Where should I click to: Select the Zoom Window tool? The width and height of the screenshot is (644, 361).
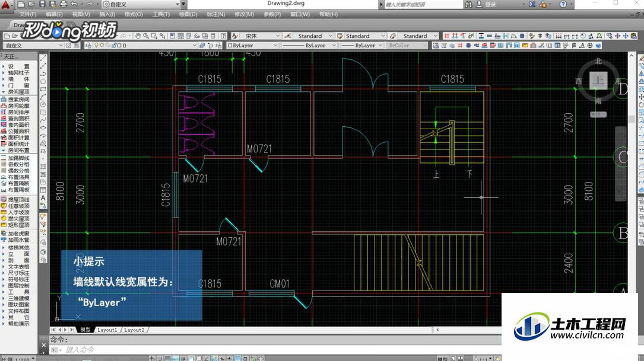click(x=154, y=36)
